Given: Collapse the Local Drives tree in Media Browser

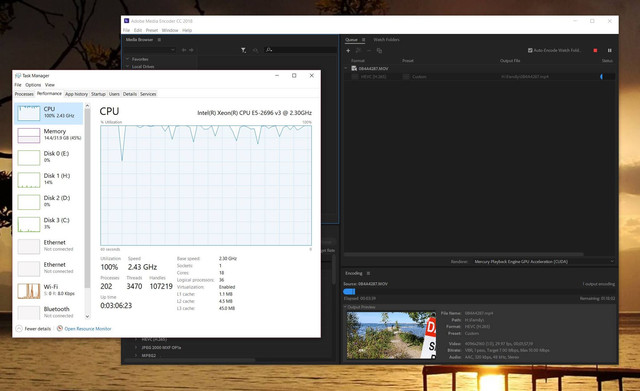Looking at the screenshot, I should (x=127, y=66).
